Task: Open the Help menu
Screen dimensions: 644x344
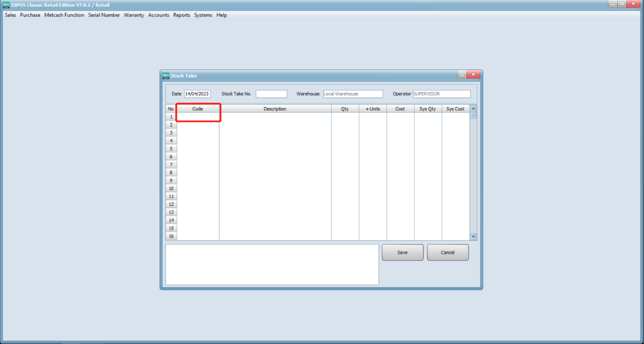Action: [x=221, y=15]
